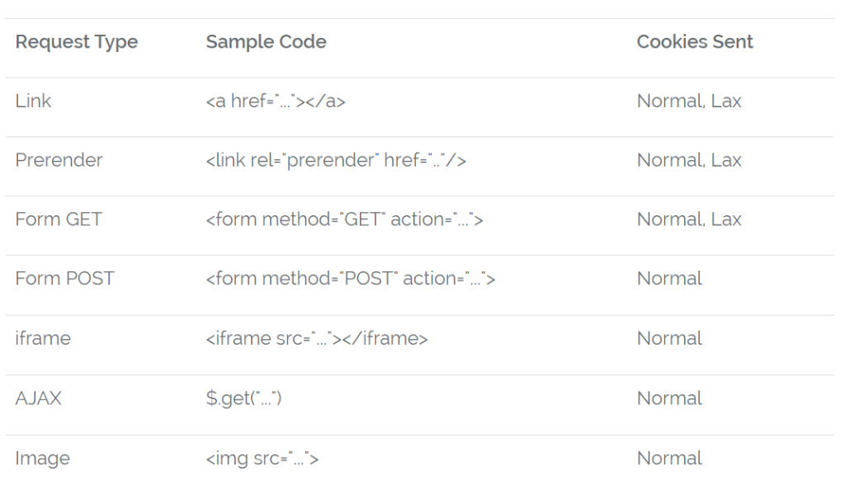Click the form method GET sample code
The image size is (845, 504).
(344, 219)
